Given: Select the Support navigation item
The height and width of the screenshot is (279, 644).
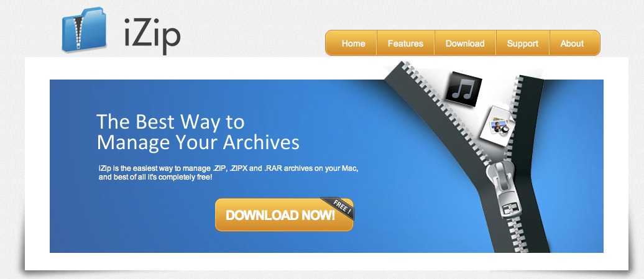Looking at the screenshot, I should [x=522, y=43].
